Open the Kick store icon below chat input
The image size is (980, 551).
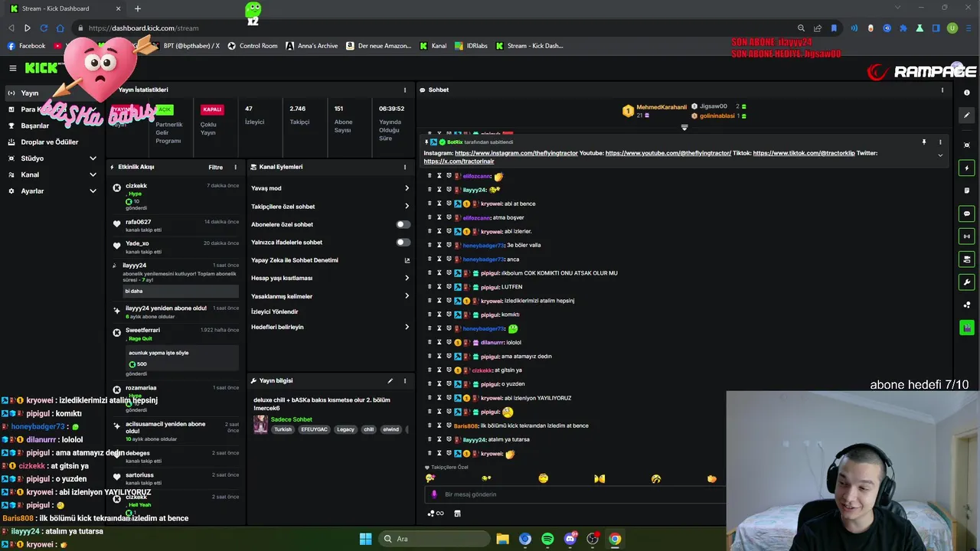pos(457,514)
